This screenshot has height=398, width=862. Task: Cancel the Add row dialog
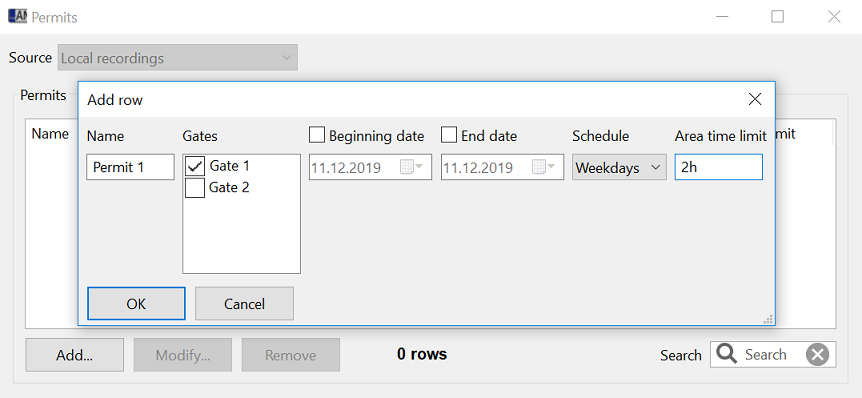[244, 303]
